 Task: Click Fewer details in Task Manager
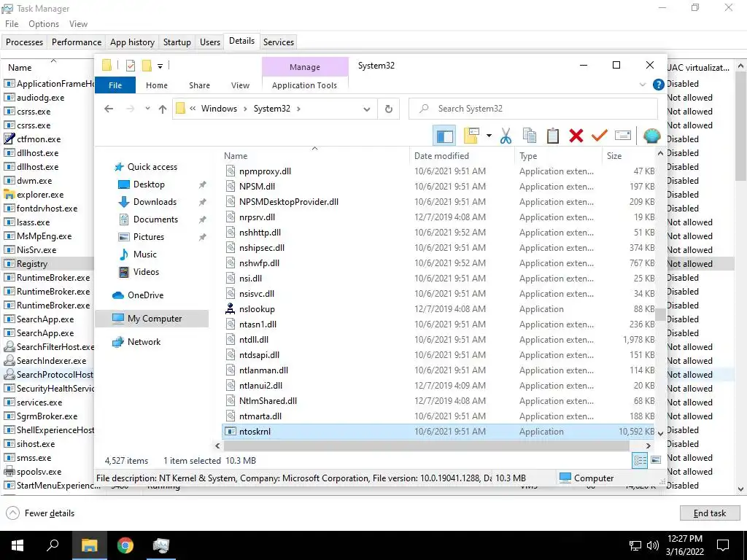41,513
